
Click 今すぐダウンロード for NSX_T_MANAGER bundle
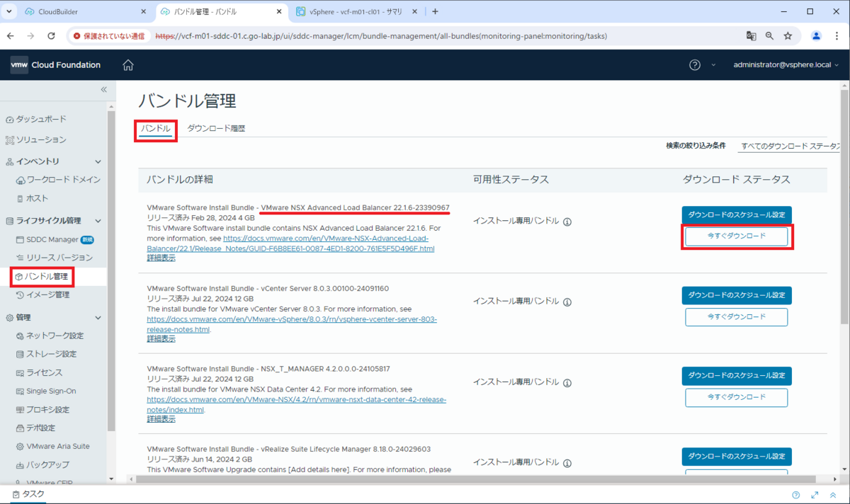[x=737, y=397]
